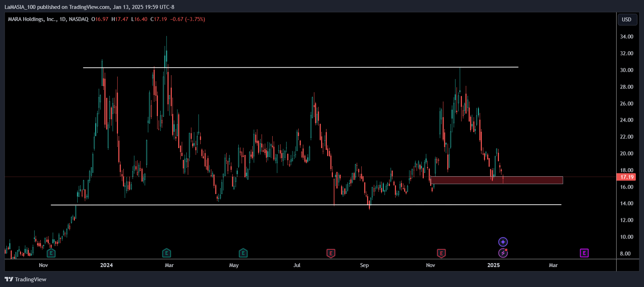Click the 2025 label on the time axis
Image resolution: width=644 pixels, height=287 pixels.
(494, 265)
